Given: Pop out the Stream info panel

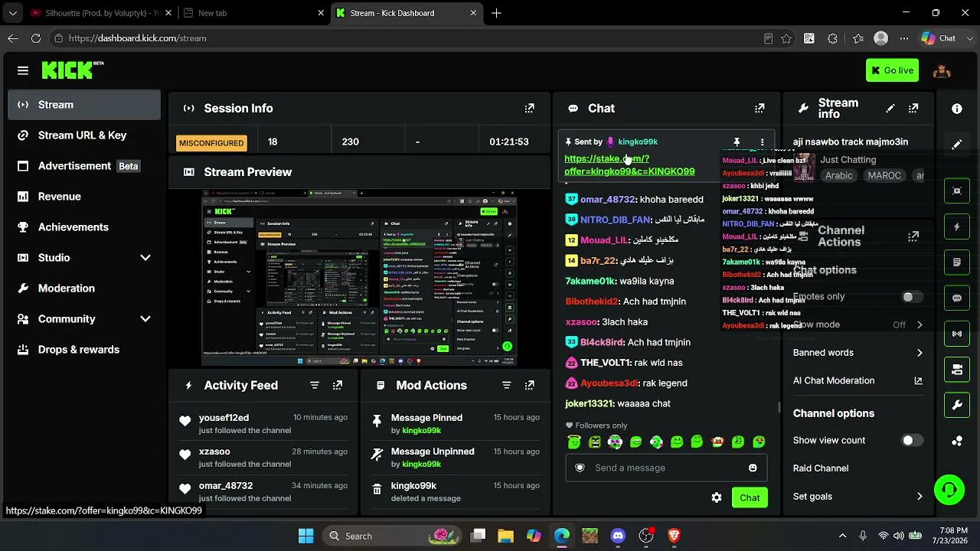Looking at the screenshot, I should coord(913,109).
